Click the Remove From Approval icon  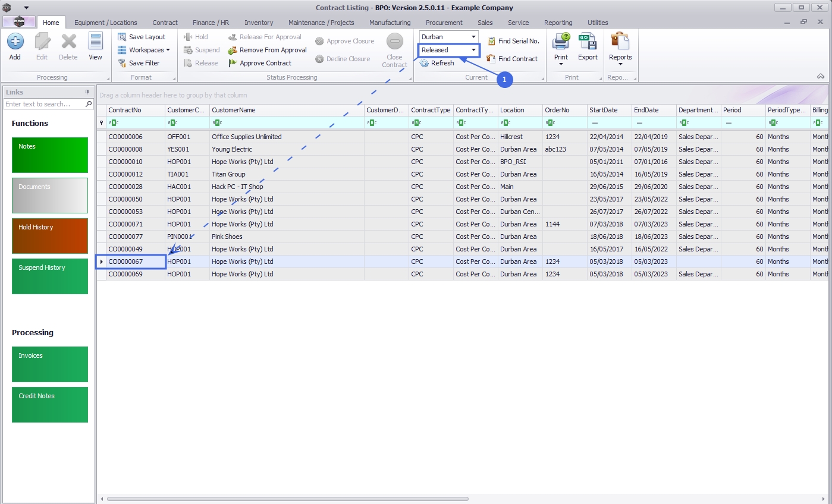[233, 50]
